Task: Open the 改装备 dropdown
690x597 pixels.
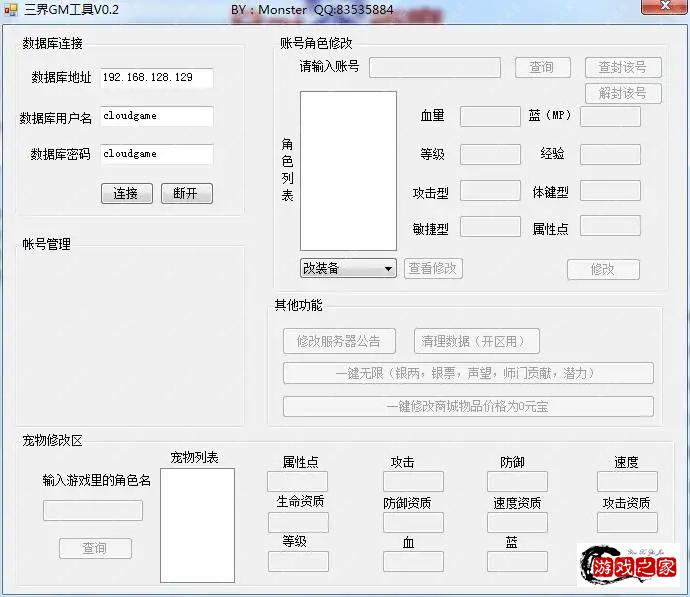Action: coord(348,268)
